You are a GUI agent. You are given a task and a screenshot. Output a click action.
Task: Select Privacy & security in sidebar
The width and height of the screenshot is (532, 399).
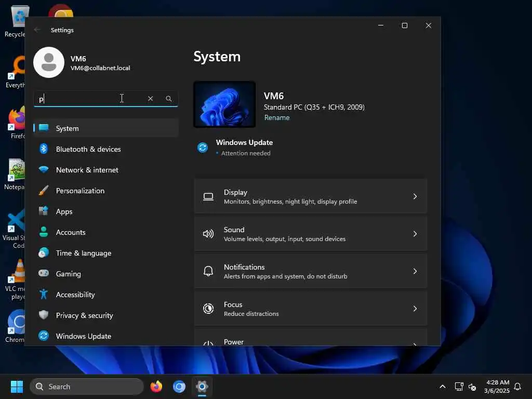tap(106, 315)
